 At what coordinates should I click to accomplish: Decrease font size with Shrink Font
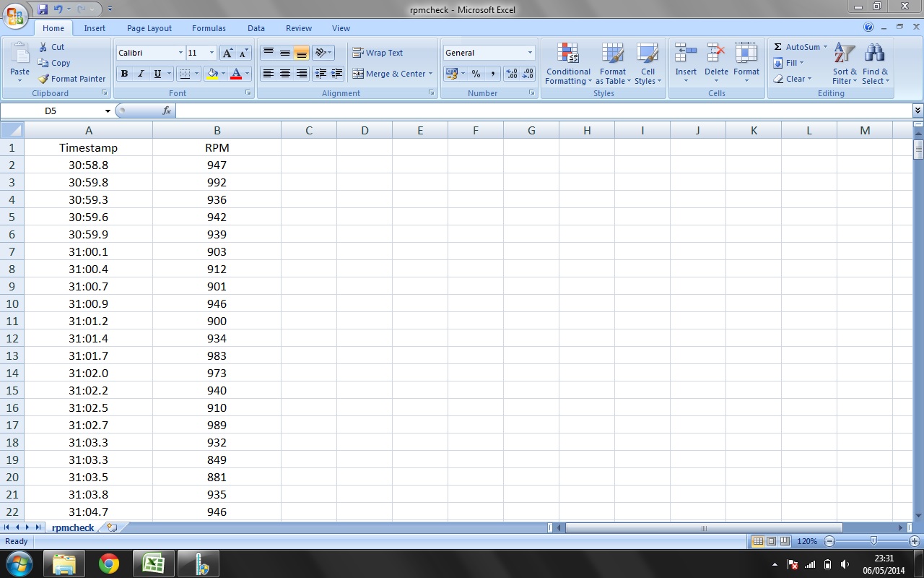tap(243, 53)
